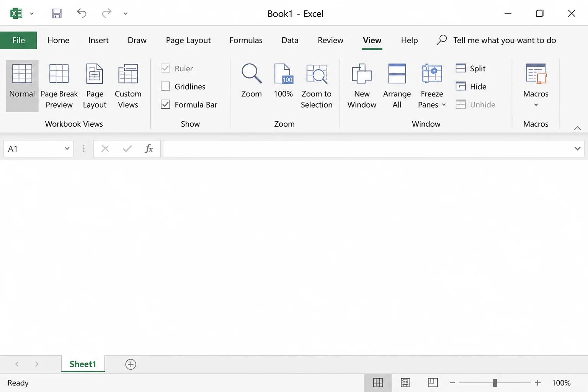The width and height of the screenshot is (588, 392).
Task: Click the Excel app icon in title bar
Action: point(16,14)
